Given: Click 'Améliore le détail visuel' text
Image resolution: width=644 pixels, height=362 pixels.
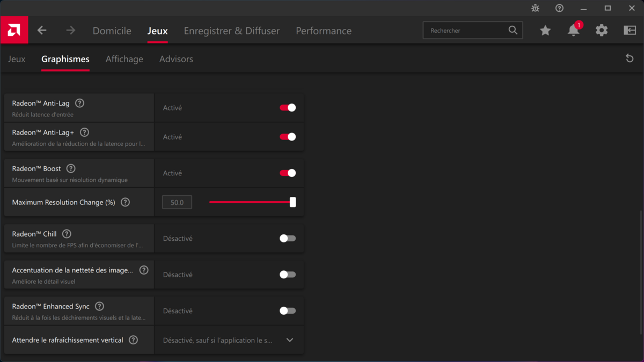Looking at the screenshot, I should (43, 282).
